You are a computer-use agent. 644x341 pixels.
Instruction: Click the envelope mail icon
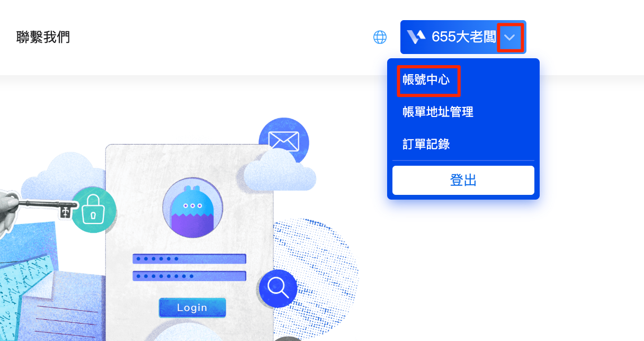tap(284, 141)
